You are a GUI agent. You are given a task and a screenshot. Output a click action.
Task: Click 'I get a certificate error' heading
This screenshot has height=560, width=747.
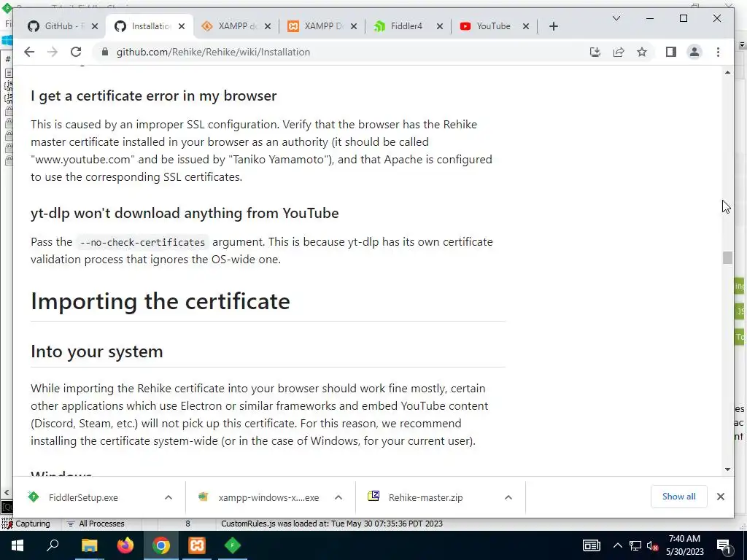[154, 96]
